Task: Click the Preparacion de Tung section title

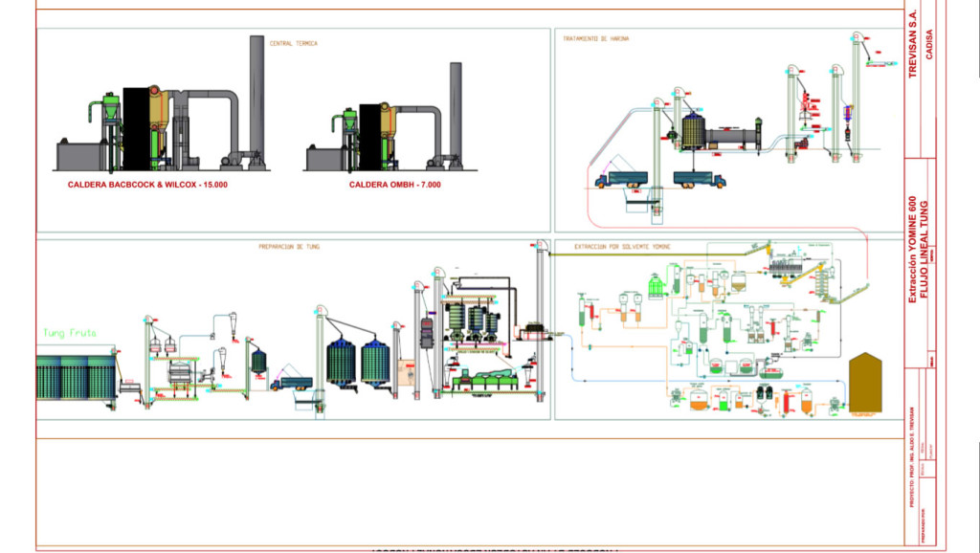Action: point(289,247)
